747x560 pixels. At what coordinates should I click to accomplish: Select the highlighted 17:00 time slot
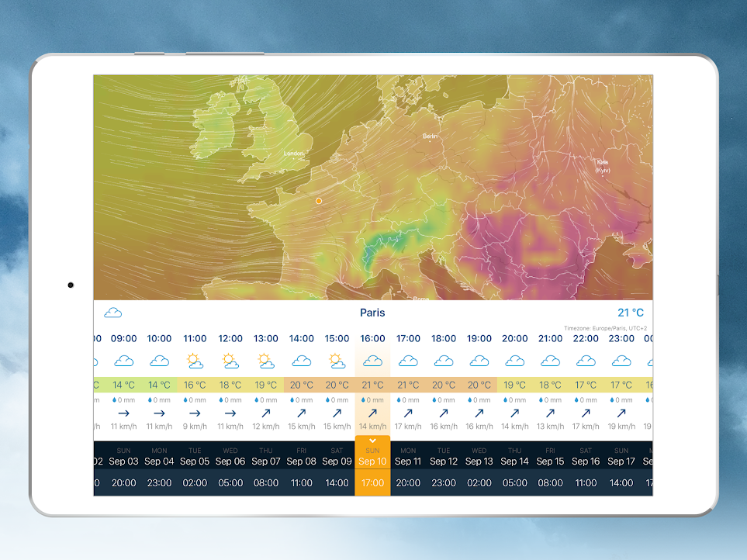372,482
